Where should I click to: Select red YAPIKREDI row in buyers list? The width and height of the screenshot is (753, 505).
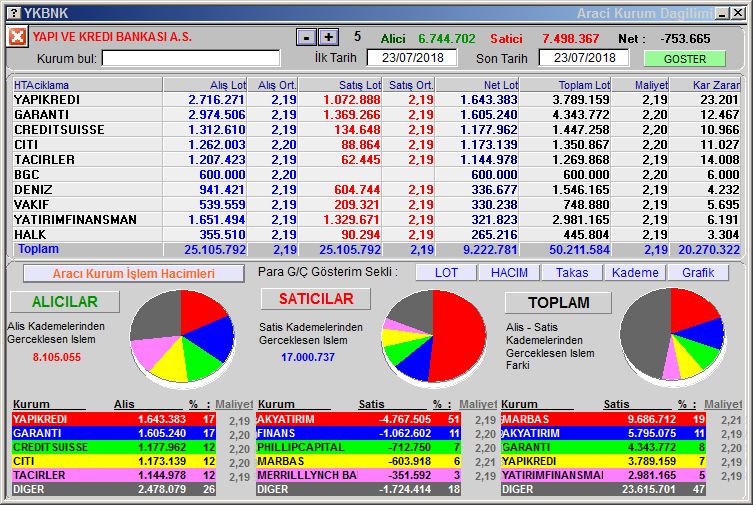(114, 419)
